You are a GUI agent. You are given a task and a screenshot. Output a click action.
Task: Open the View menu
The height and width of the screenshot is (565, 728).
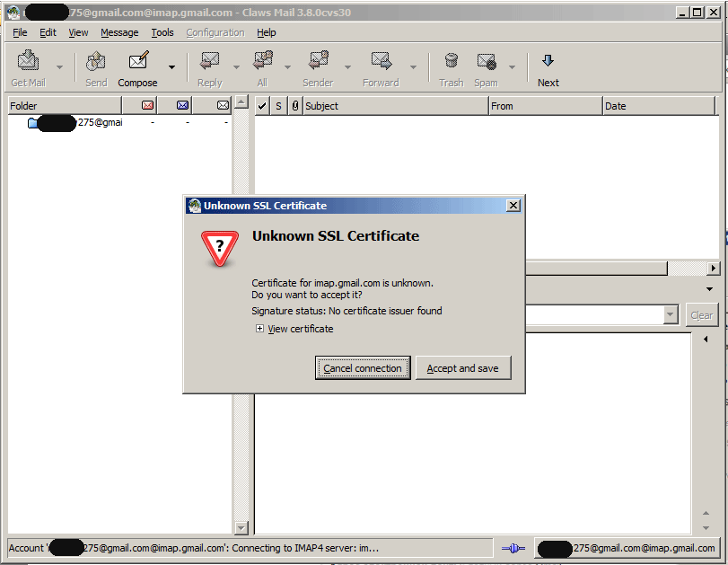tap(78, 32)
